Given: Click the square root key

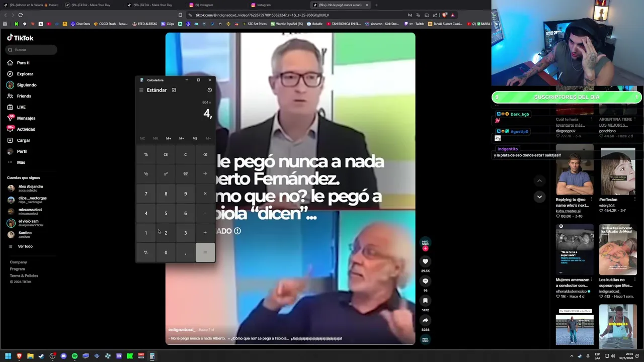Looking at the screenshot, I should click(185, 174).
